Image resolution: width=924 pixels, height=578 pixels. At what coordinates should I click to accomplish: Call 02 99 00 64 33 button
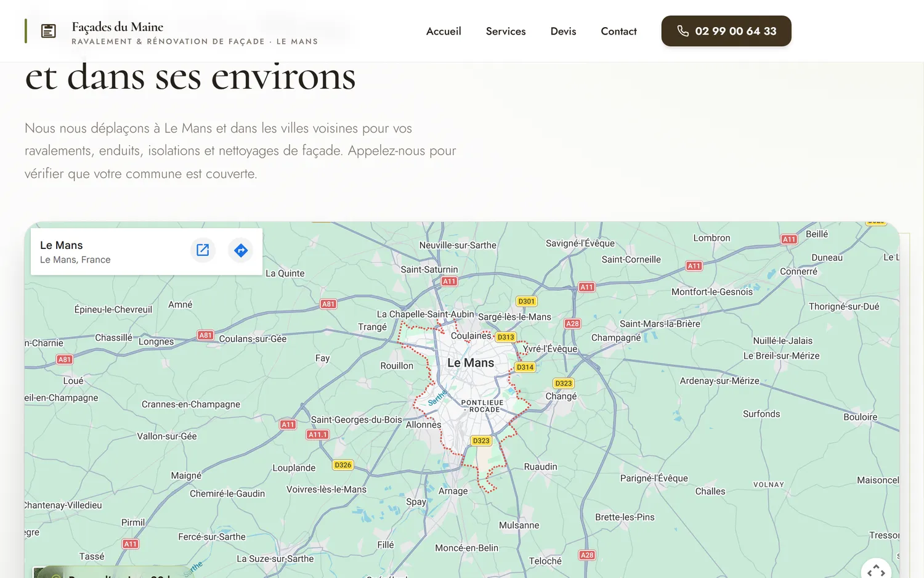tap(726, 31)
